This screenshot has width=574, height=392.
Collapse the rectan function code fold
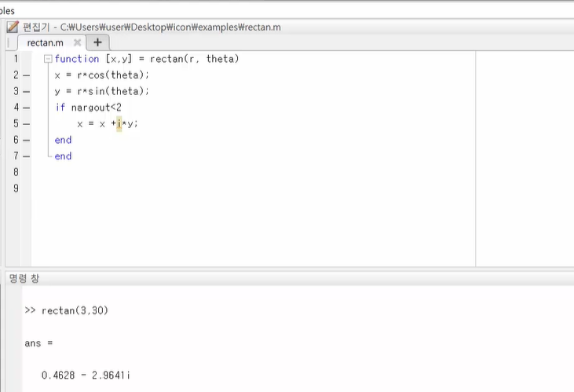pos(48,59)
